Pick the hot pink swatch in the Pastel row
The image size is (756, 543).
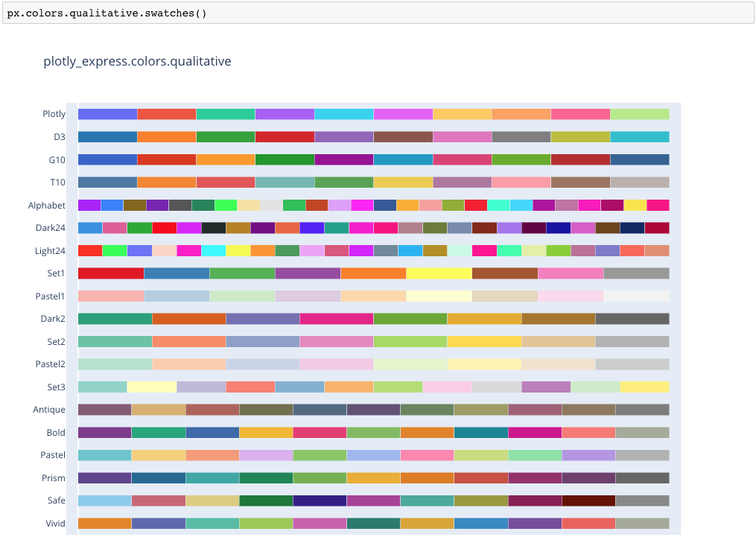click(x=428, y=455)
